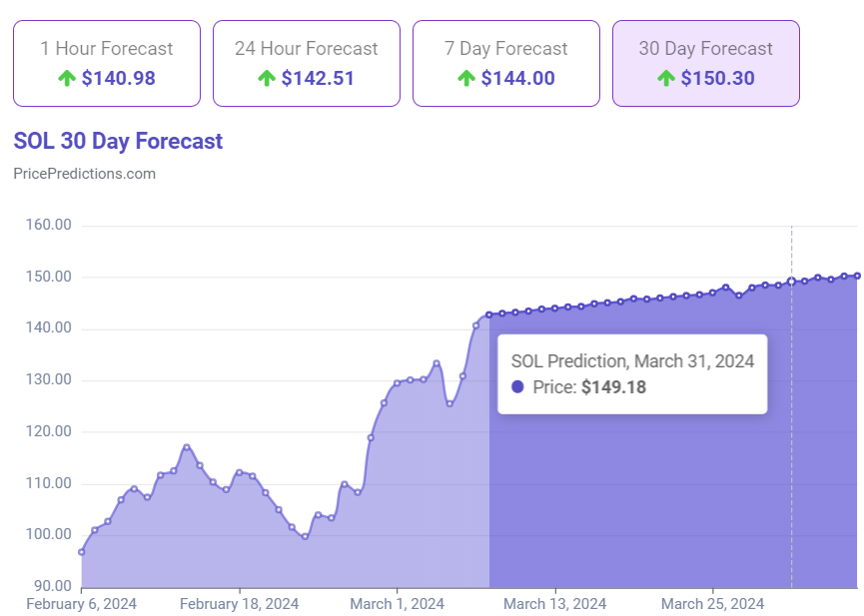
Task: Click green up arrow beside $140.98
Action: (x=67, y=78)
